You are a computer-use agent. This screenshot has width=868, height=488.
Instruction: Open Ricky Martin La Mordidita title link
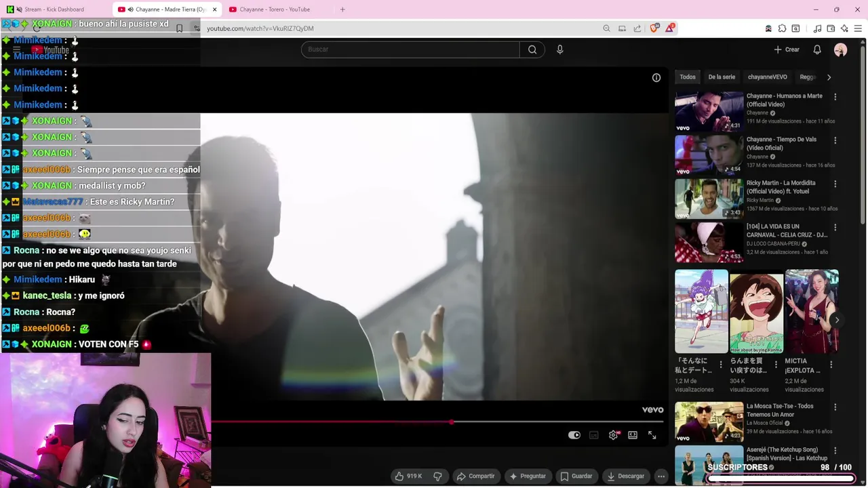(781, 187)
